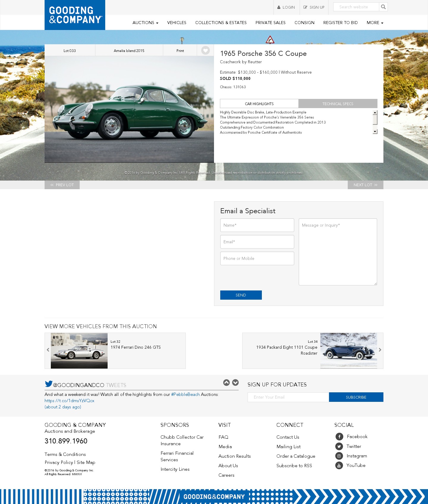Click the Send button
428x504 pixels.
pyautogui.click(x=241, y=295)
